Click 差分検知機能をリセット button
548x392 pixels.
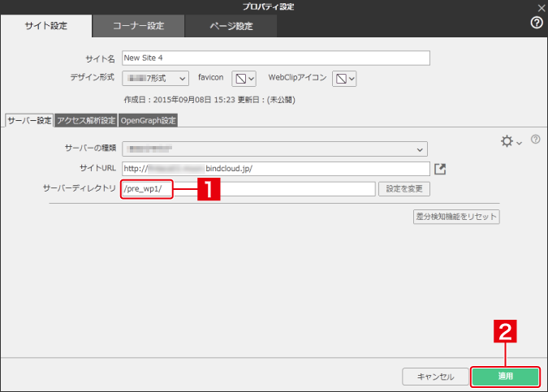click(x=456, y=217)
